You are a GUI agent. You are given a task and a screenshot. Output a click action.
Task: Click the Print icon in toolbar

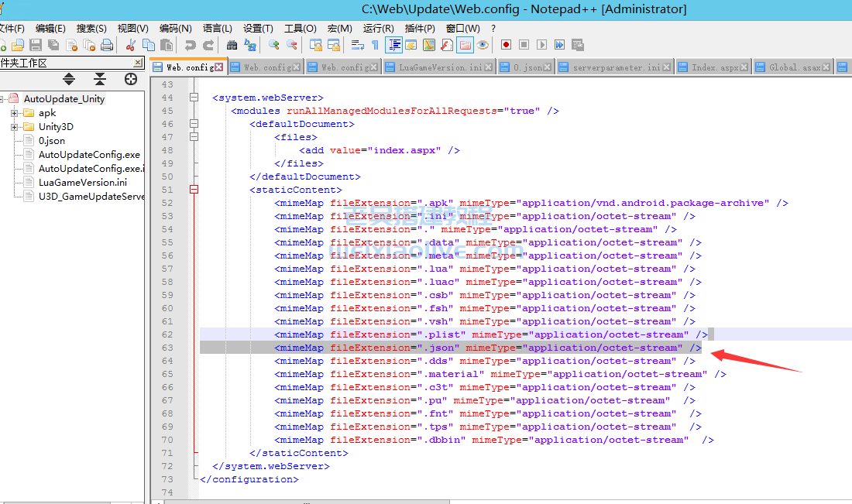coord(107,45)
